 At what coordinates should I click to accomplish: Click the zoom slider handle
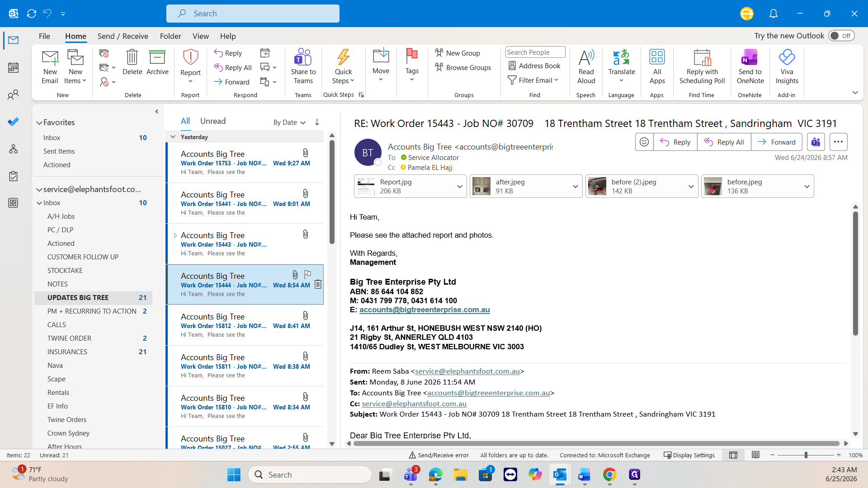[x=806, y=455]
